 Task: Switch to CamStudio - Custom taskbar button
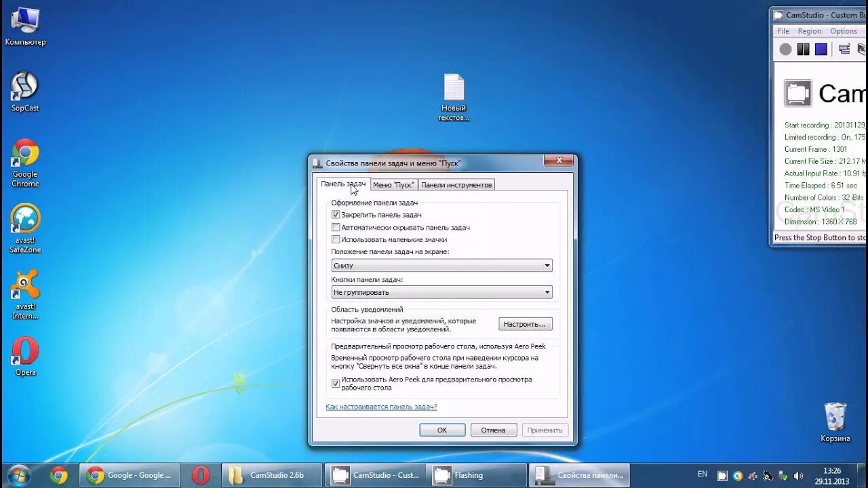(375, 476)
